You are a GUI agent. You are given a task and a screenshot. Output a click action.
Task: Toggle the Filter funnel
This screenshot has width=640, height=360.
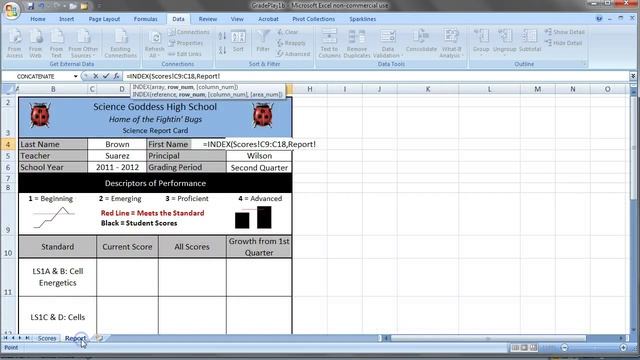(263, 41)
